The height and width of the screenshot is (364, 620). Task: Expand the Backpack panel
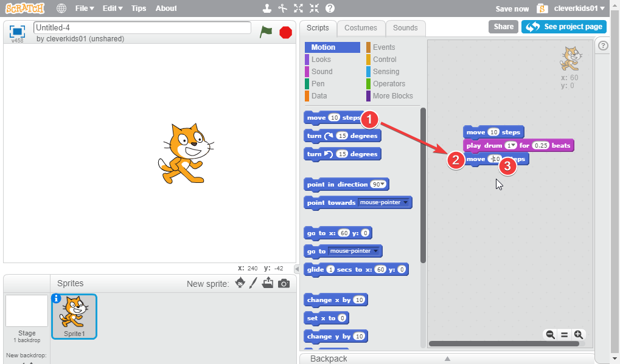pyautogui.click(x=447, y=359)
